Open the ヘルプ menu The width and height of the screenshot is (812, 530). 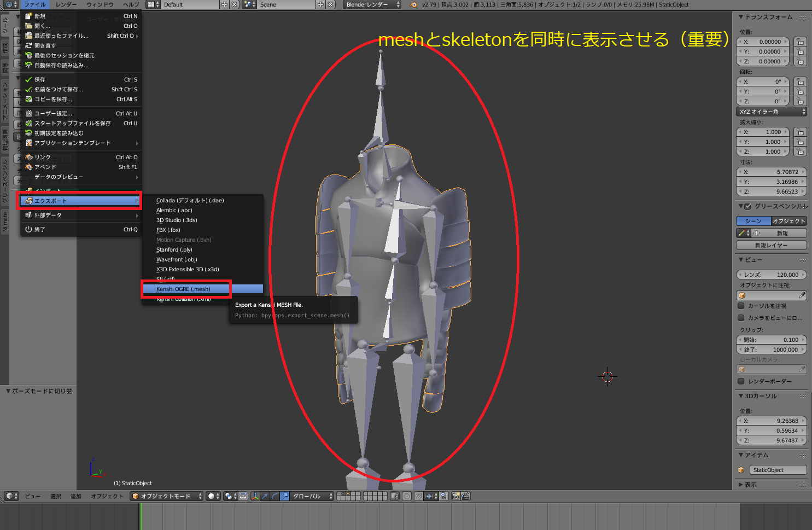pyautogui.click(x=131, y=4)
